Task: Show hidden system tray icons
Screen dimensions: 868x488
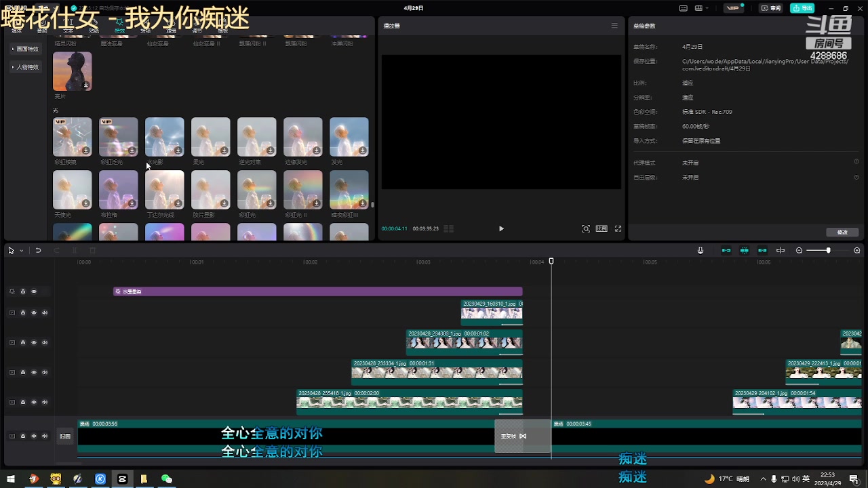Action: [763, 479]
